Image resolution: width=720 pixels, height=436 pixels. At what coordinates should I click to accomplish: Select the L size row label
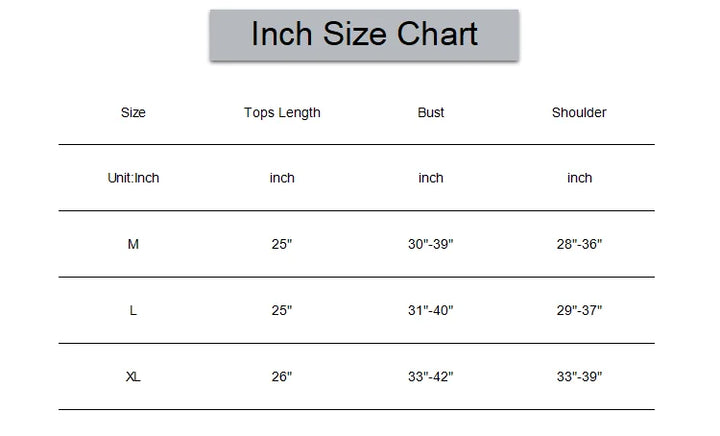133,310
